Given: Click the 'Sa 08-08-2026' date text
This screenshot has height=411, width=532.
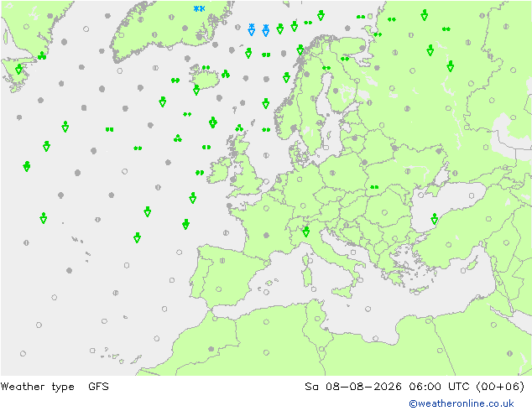Looking at the screenshot, I should click(x=353, y=387).
